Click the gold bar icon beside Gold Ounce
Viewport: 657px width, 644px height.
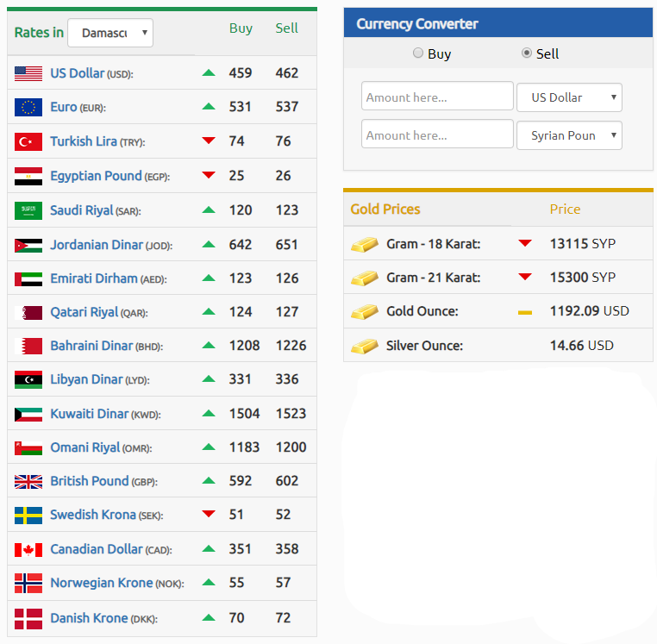click(x=365, y=312)
